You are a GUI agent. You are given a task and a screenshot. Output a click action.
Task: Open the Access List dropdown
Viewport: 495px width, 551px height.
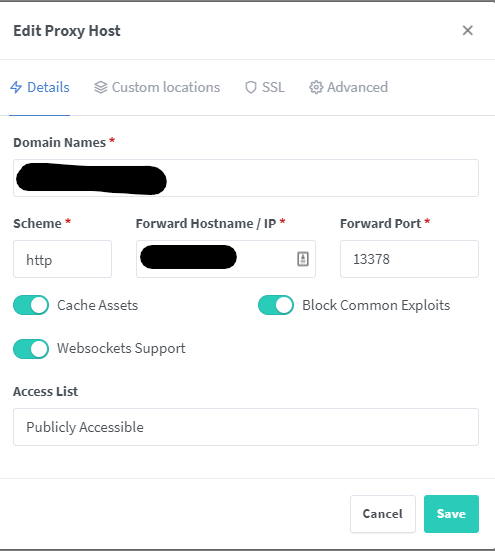click(x=246, y=427)
